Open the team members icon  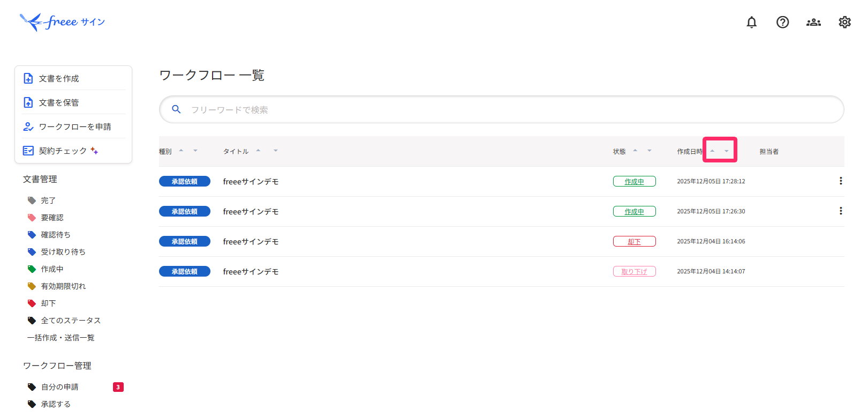coord(813,22)
